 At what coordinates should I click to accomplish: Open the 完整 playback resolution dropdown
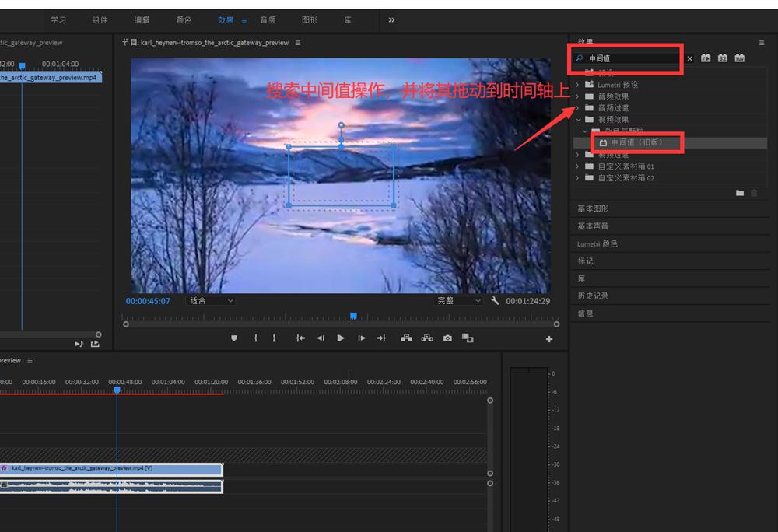(459, 301)
